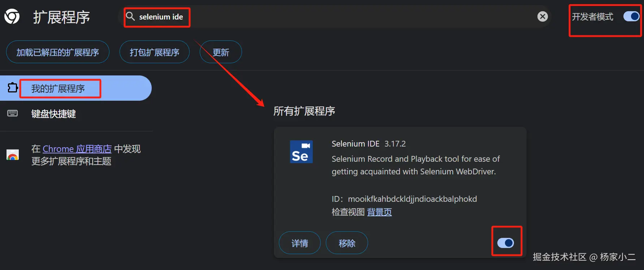Image resolution: width=644 pixels, height=270 pixels.
Task: Click the keyboard shortcuts icon
Action: (x=13, y=113)
